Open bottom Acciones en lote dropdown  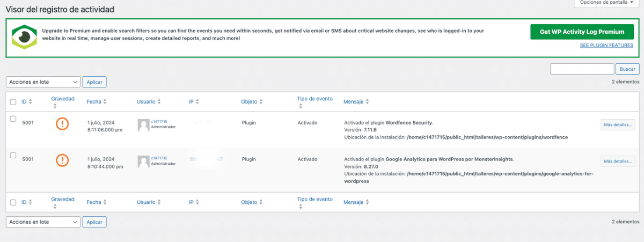click(43, 222)
